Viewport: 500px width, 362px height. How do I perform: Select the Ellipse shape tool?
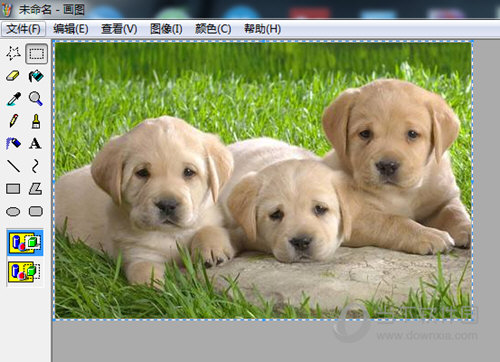pos(13,212)
